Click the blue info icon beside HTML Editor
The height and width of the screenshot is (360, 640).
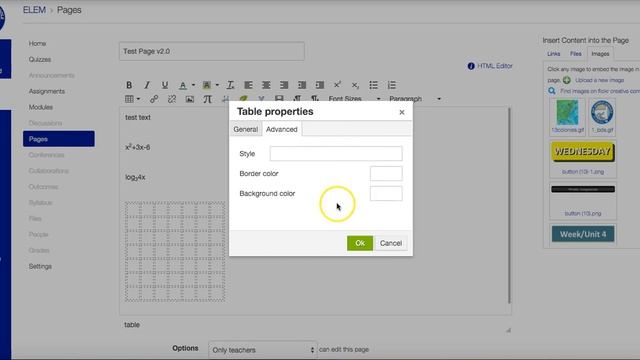click(x=471, y=66)
